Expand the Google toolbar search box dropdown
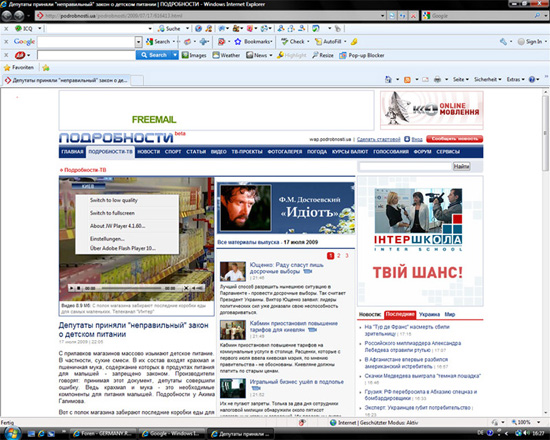550x440 pixels. [139, 42]
